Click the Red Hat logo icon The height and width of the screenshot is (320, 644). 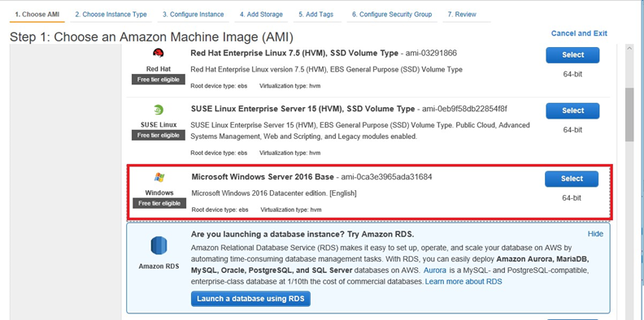click(159, 53)
